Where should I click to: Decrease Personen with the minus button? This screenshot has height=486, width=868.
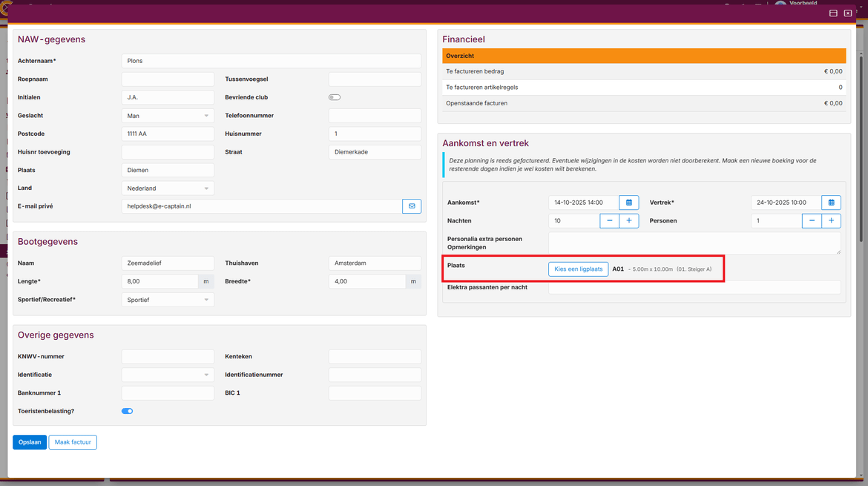(812, 221)
